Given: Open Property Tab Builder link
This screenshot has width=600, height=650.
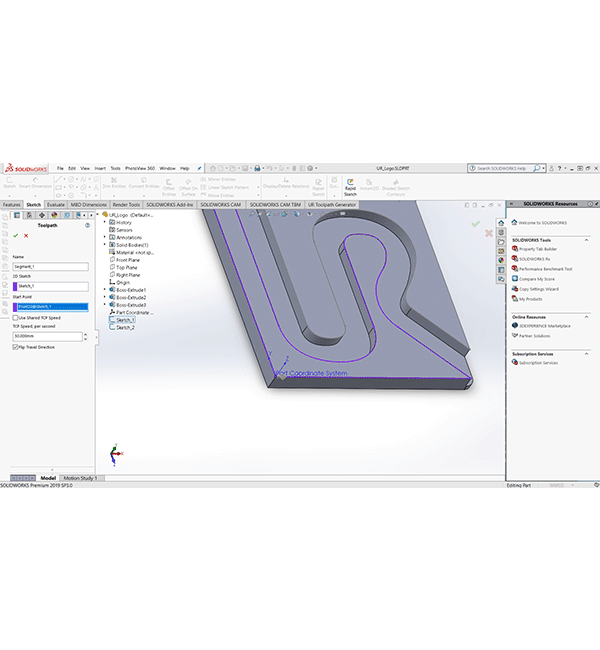Looking at the screenshot, I should click(x=538, y=249).
